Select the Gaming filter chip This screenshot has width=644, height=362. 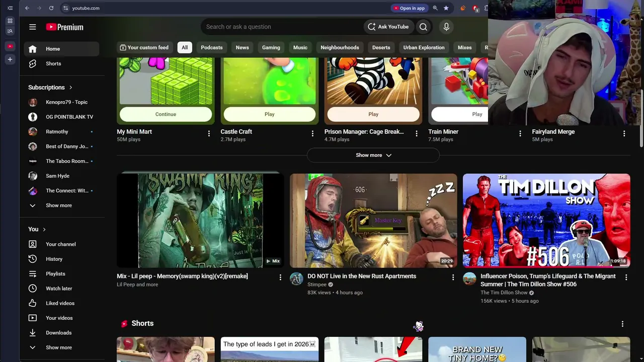coord(271,48)
